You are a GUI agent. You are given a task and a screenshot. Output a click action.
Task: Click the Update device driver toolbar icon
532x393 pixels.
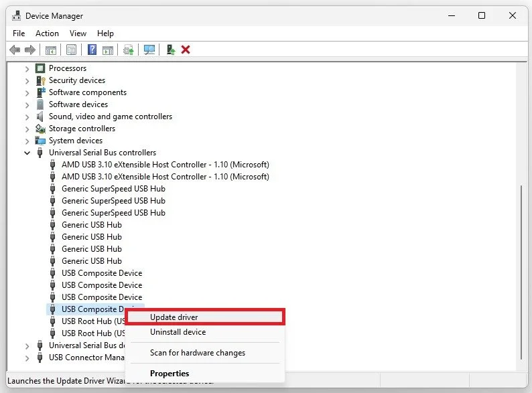[129, 50]
